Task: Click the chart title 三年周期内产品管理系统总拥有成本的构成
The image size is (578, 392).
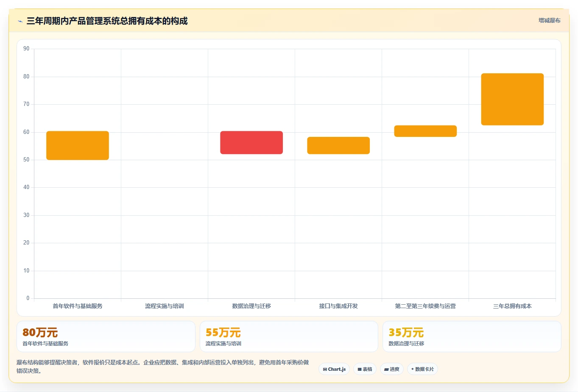Action: pos(107,21)
